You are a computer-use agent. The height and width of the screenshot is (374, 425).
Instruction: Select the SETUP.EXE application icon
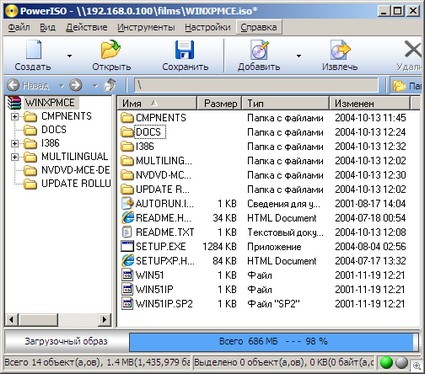pyautogui.click(x=127, y=246)
